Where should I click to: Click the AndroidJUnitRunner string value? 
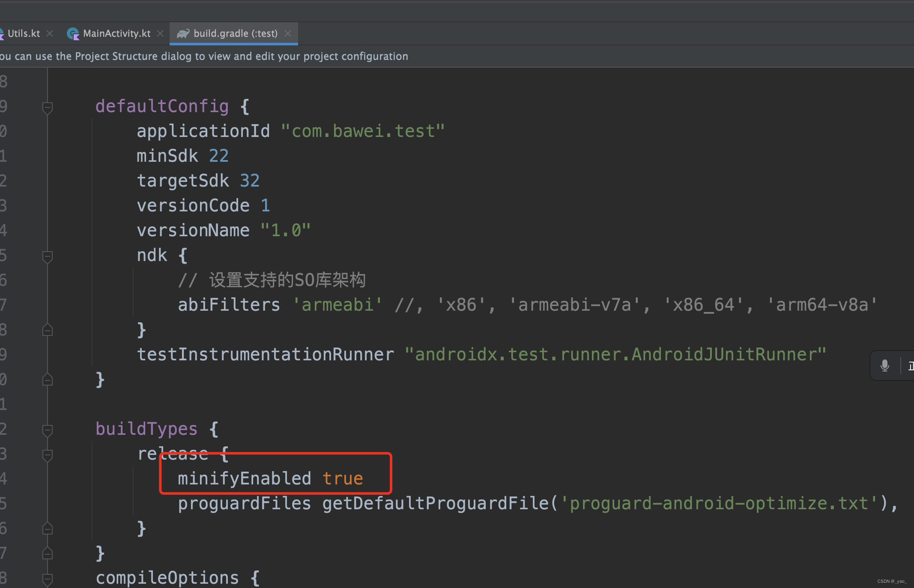pos(615,354)
